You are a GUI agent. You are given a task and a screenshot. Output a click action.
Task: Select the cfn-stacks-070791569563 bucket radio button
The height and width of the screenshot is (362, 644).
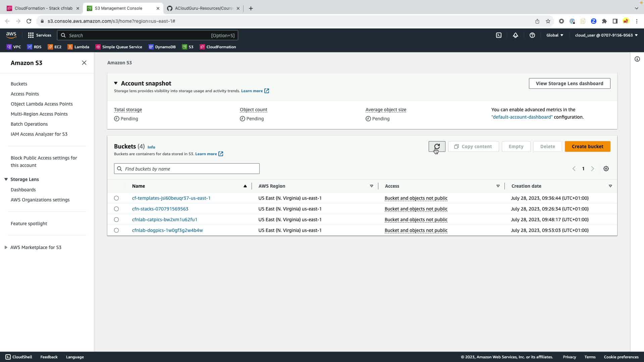click(116, 209)
